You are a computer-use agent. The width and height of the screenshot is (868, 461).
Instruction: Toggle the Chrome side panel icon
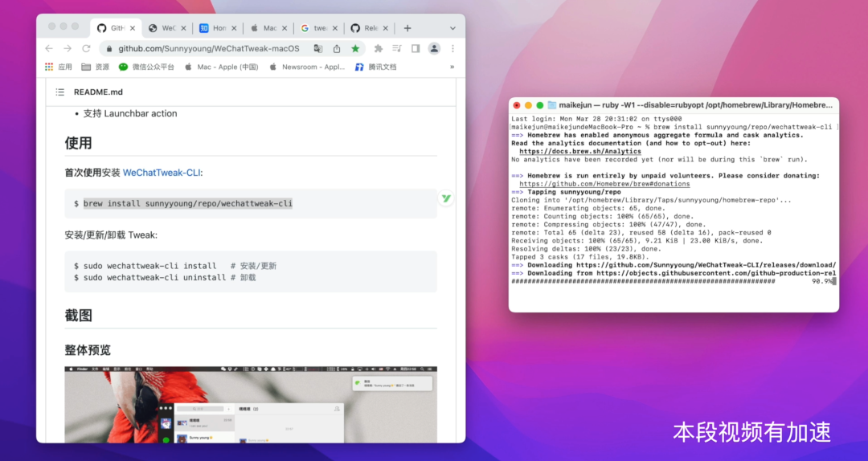point(416,49)
